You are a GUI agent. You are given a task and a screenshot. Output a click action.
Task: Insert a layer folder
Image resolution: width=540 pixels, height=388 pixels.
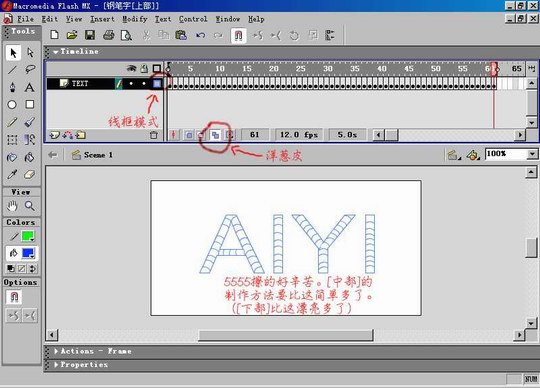tap(81, 135)
